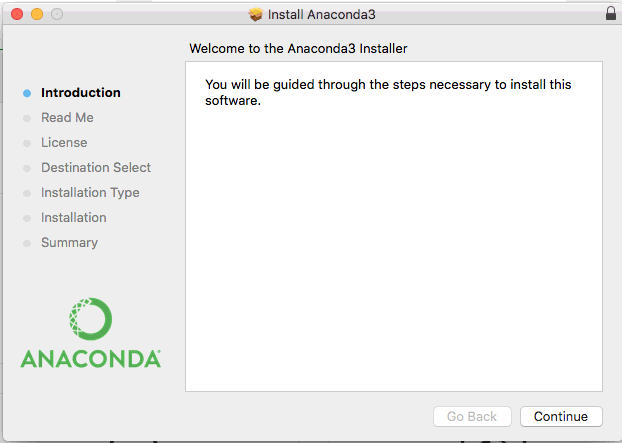Click the gray bullet beside Read Me
The height and width of the screenshot is (443, 622).
point(27,118)
